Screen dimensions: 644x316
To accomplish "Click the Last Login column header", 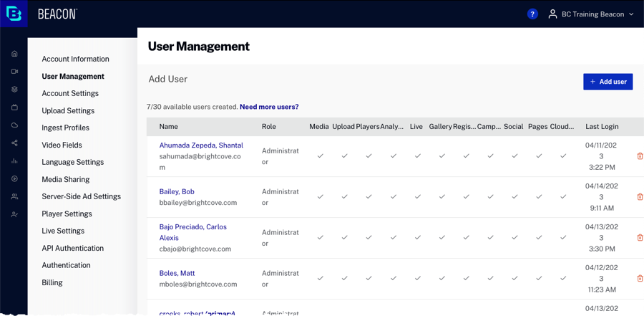I will point(602,127).
